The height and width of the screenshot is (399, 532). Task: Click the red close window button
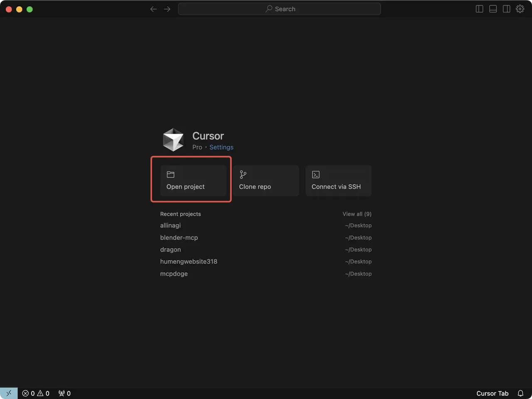pyautogui.click(x=9, y=9)
